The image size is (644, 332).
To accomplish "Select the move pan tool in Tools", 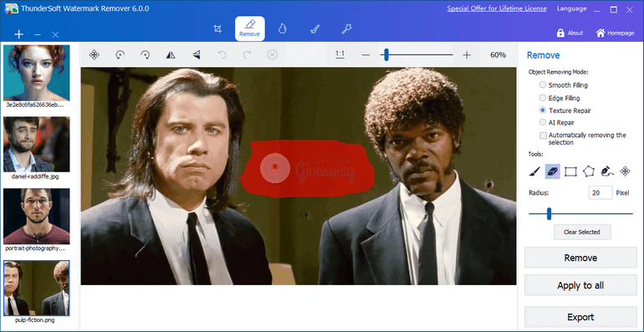I will click(625, 171).
